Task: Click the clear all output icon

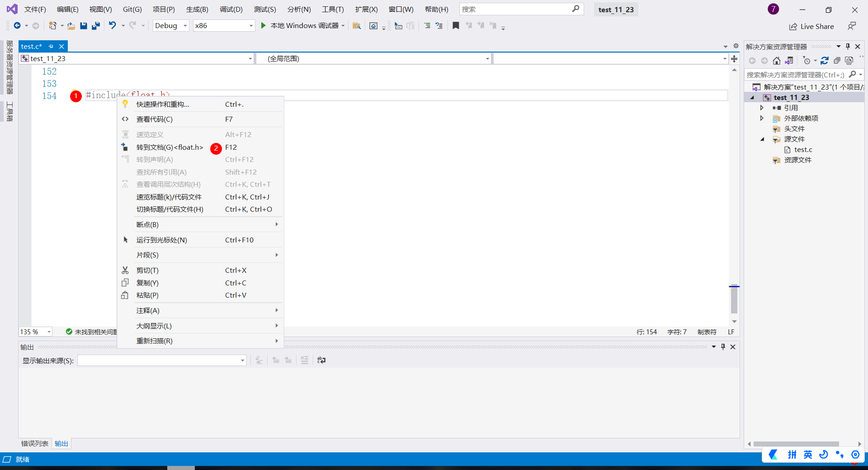Action: pos(305,360)
